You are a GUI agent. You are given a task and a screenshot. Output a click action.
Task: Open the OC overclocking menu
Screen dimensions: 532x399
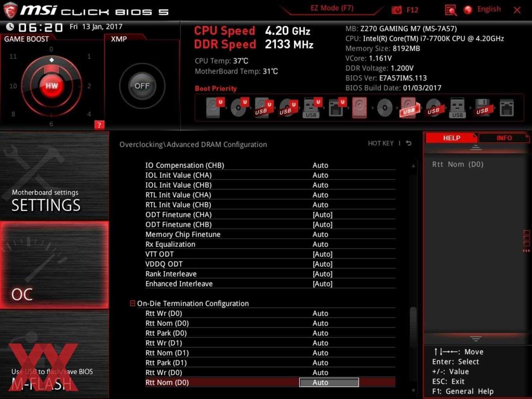(54, 265)
